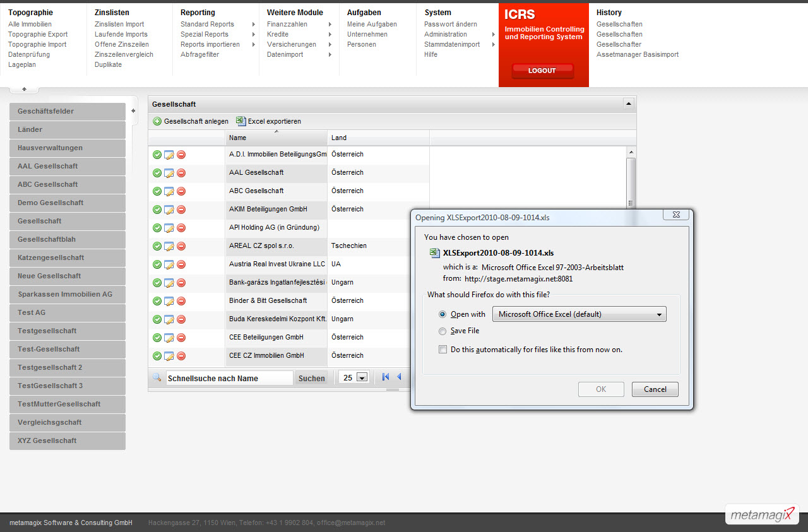Select Geschäftsfelder in the sidebar
808x532 pixels.
68,112
